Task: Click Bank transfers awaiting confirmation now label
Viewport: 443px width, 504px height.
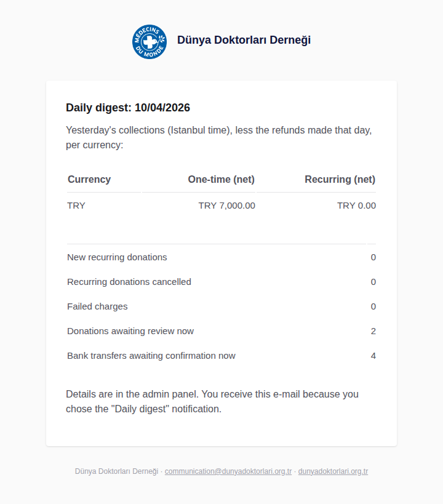Action: pos(151,356)
